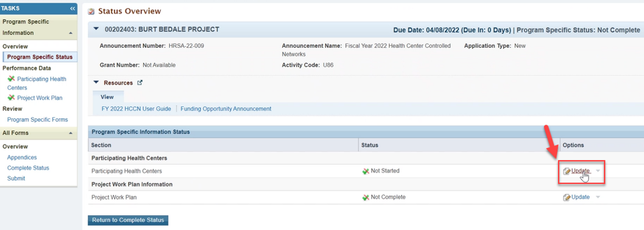Open options dropdown arrow for Participating Health Centers
This screenshot has width=644, height=230.
point(598,171)
